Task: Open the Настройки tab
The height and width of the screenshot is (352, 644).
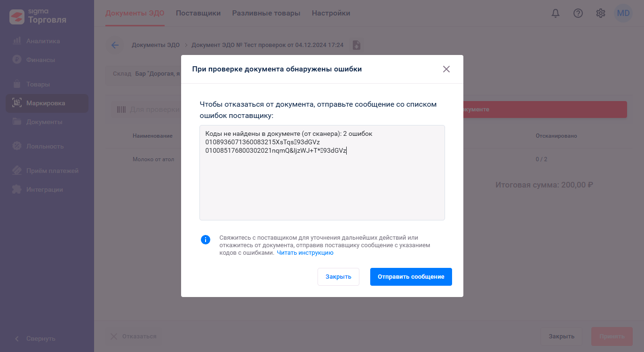Action: pyautogui.click(x=331, y=13)
